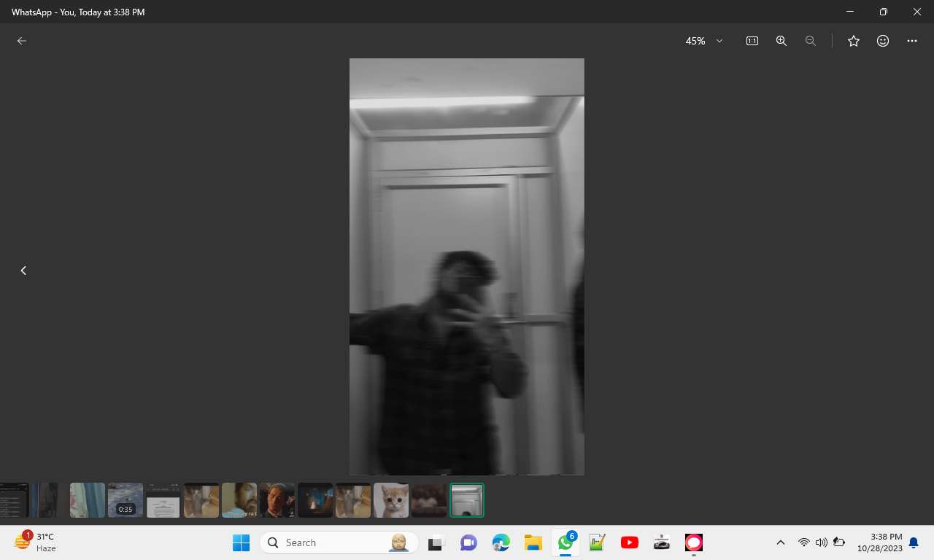The width and height of the screenshot is (934, 560).
Task: Go back using the top-left arrow
Action: [x=22, y=41]
